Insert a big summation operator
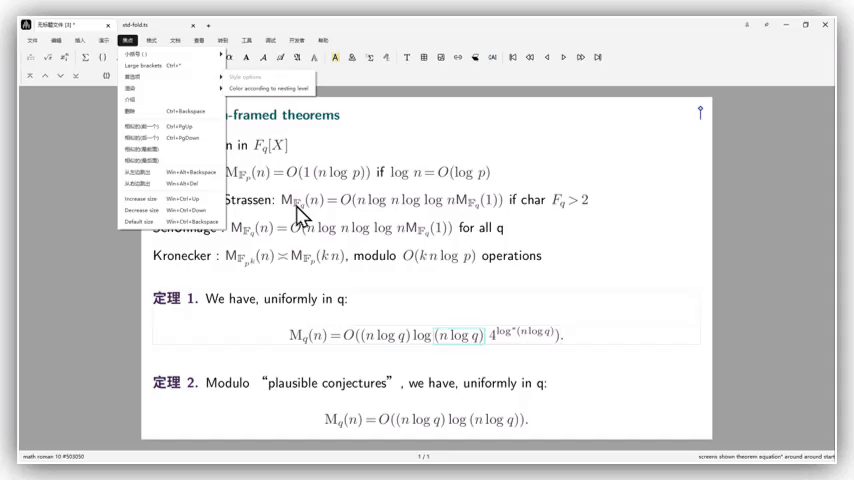 pyautogui.click(x=85, y=57)
